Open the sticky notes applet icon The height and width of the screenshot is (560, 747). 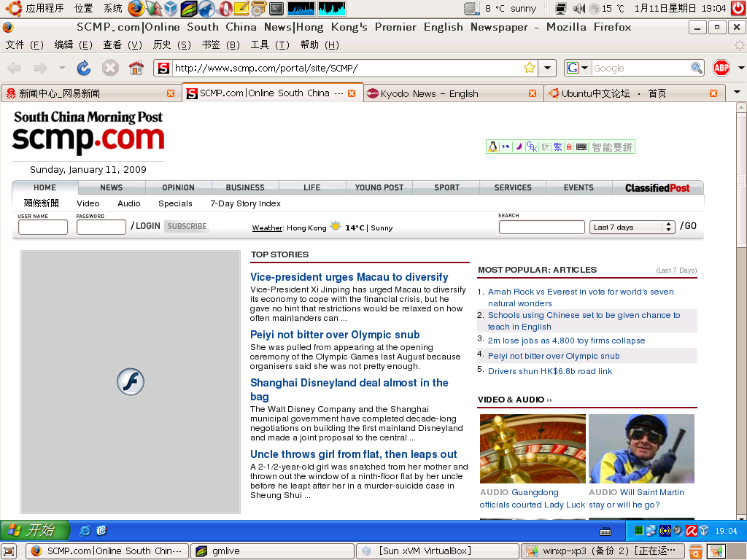[x=241, y=8]
